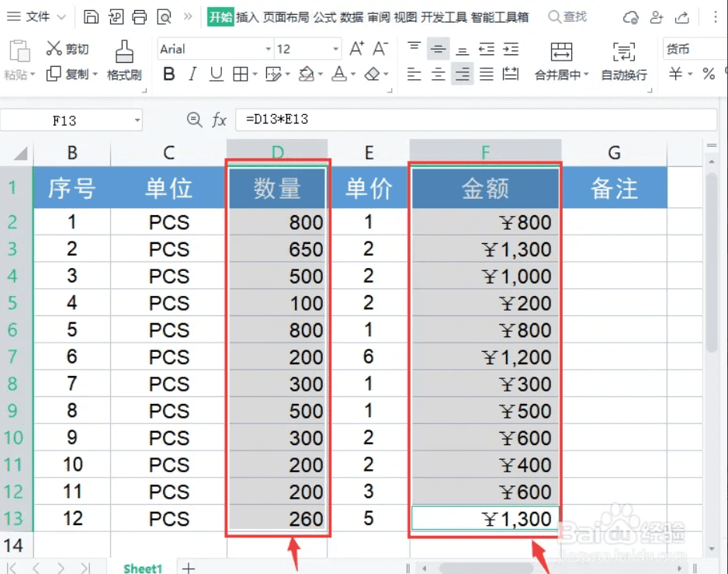Open the fill color (¥) currency dropdown swatch

(x=683, y=74)
